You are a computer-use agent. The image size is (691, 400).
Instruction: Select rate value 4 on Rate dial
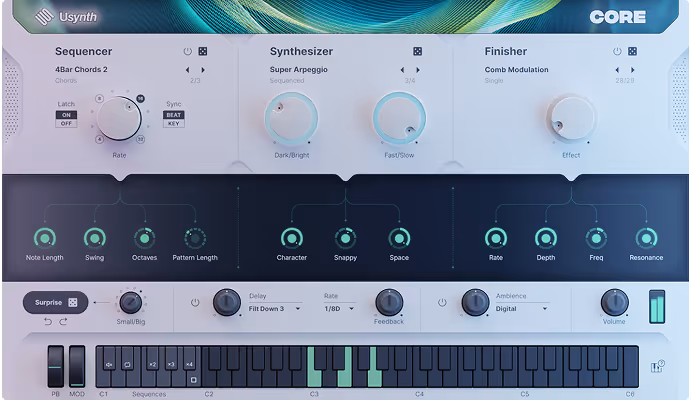point(100,139)
